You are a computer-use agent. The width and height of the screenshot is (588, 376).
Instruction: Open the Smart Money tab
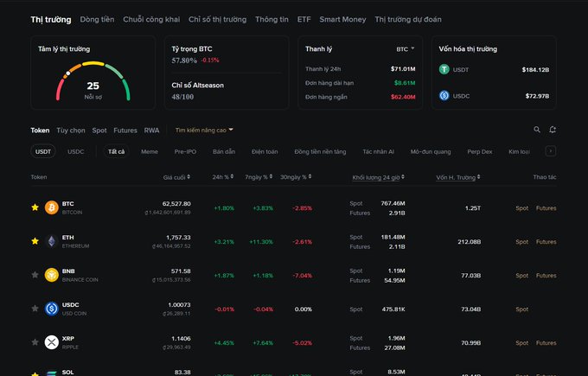[x=342, y=20]
